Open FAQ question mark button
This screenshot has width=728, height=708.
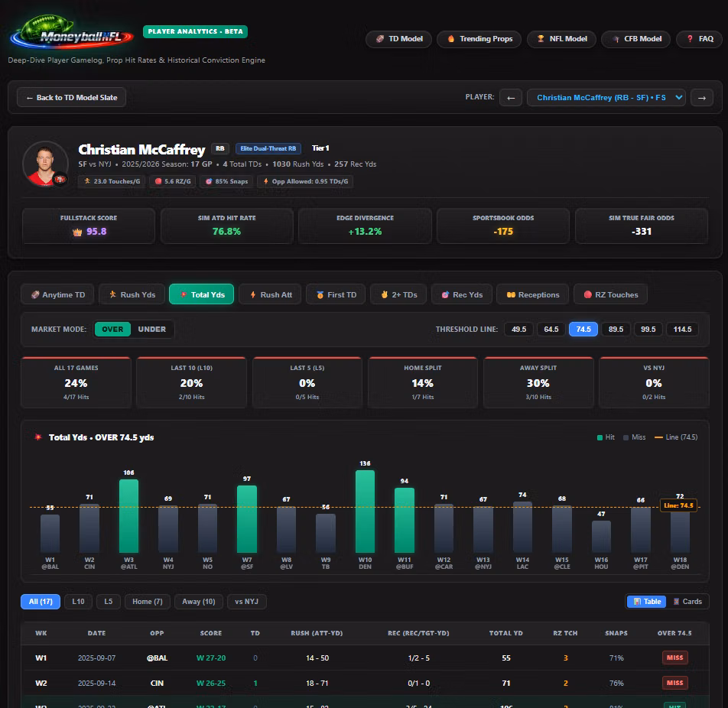[699, 39]
